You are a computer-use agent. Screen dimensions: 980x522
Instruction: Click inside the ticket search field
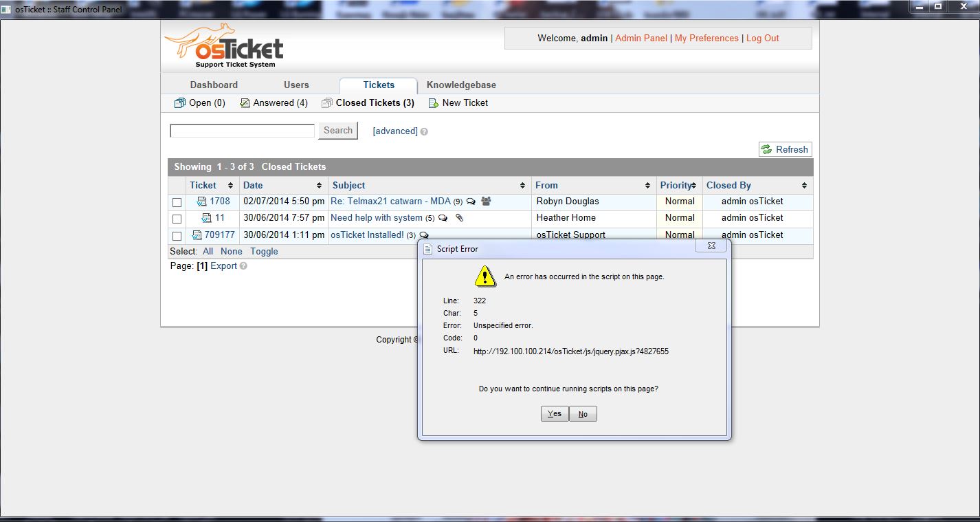coord(242,130)
